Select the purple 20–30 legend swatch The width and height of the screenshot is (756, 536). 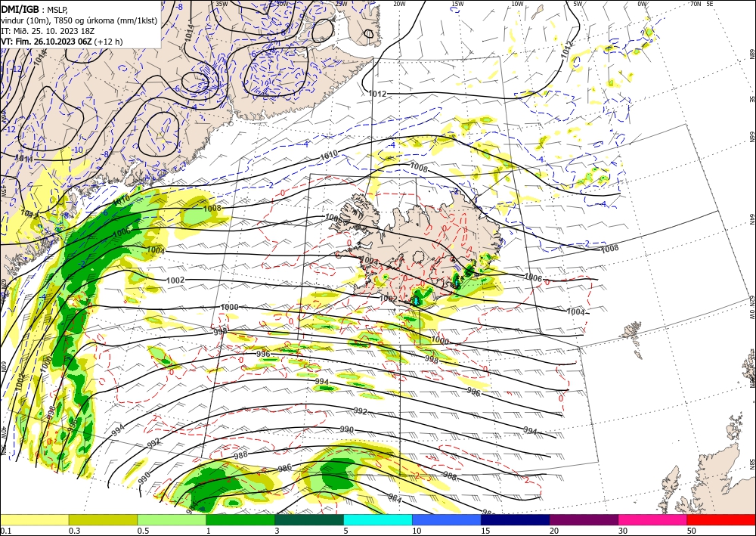(584, 519)
